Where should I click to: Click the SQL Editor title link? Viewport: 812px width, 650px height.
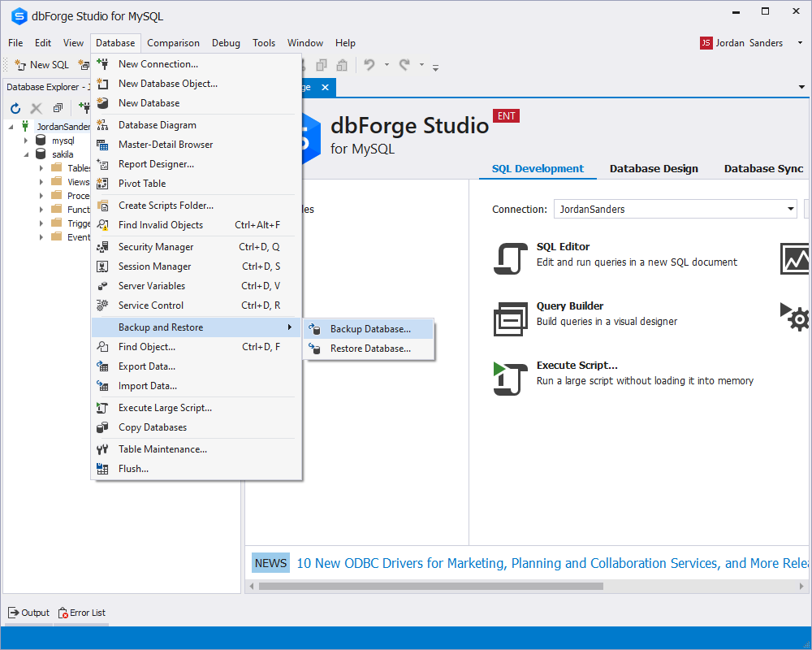pyautogui.click(x=563, y=247)
